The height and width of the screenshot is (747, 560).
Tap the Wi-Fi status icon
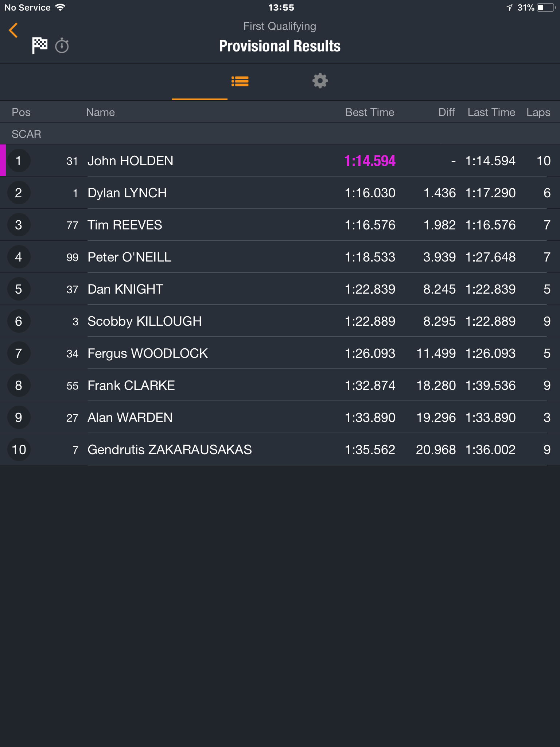pyautogui.click(x=60, y=7)
